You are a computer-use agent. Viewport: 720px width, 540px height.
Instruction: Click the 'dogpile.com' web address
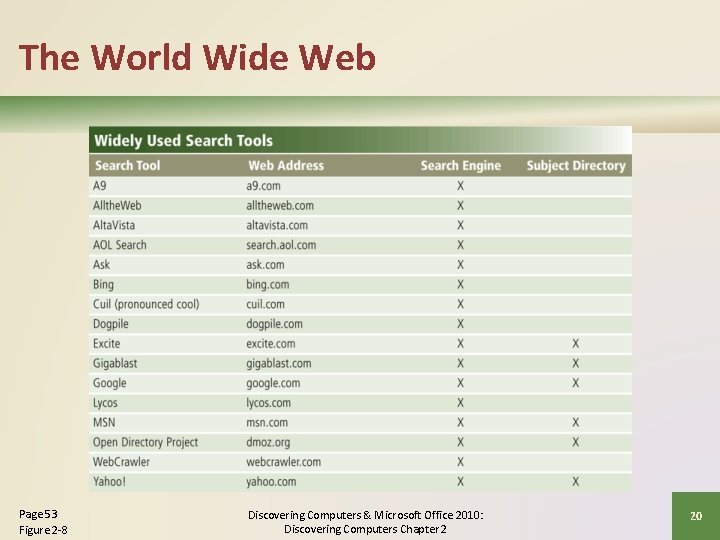tap(275, 324)
